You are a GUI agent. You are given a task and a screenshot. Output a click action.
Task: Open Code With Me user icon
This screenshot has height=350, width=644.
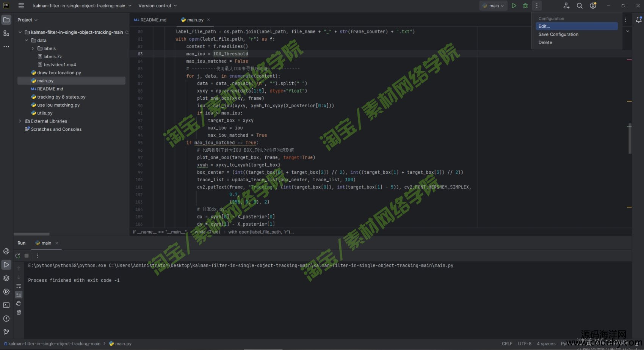click(x=566, y=6)
